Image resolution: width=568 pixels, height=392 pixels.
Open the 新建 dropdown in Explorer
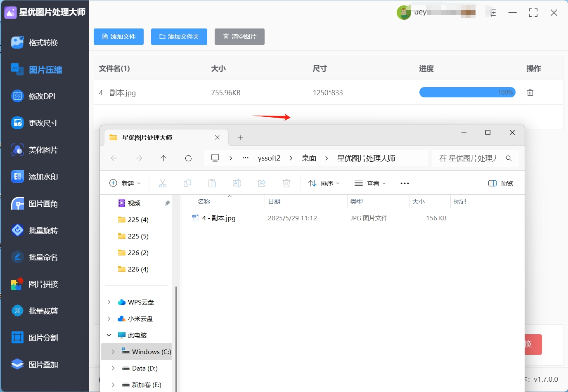pyautogui.click(x=125, y=183)
